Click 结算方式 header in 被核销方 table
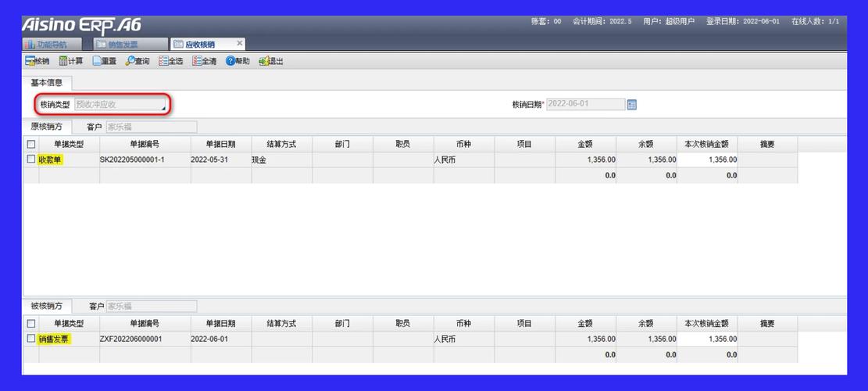 pos(282,324)
